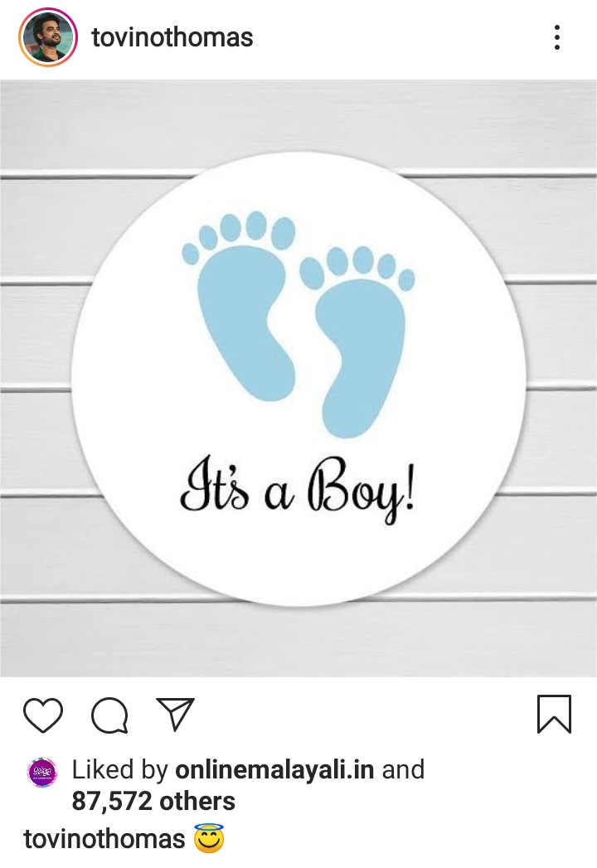
Task: Click tovinothomas username in the caption
Action: (104, 839)
